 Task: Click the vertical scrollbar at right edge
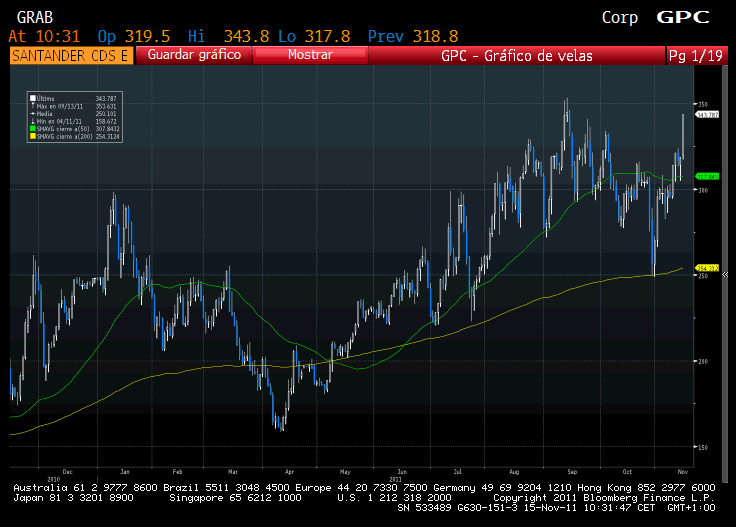725,275
